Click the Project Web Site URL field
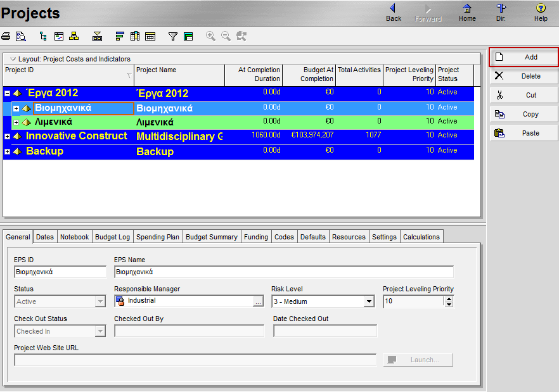Viewport: 559px width, 392px height. (195, 360)
